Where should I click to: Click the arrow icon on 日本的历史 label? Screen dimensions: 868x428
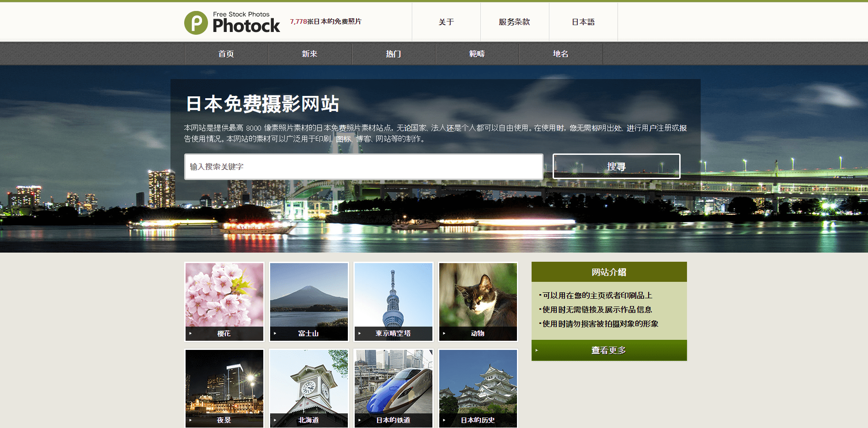(x=444, y=420)
